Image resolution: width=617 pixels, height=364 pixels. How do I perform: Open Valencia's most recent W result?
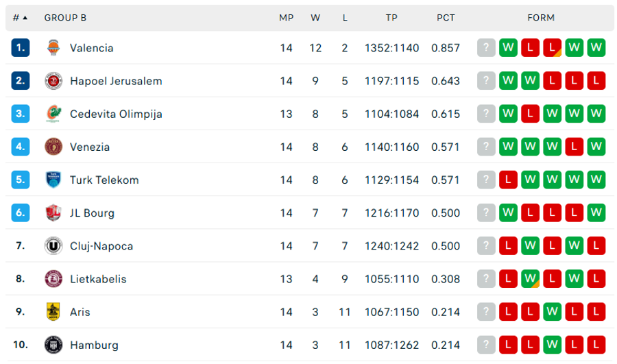508,48
